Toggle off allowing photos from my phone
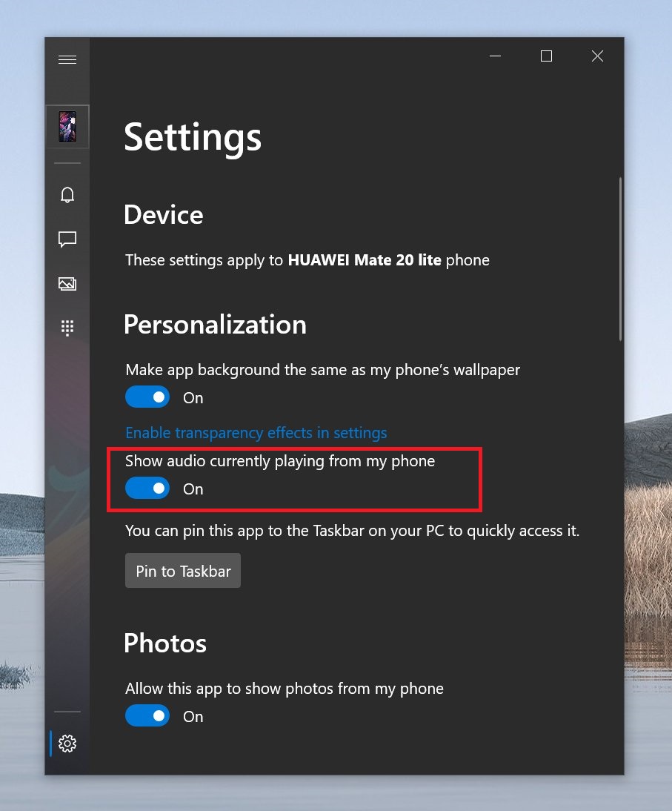 147,716
